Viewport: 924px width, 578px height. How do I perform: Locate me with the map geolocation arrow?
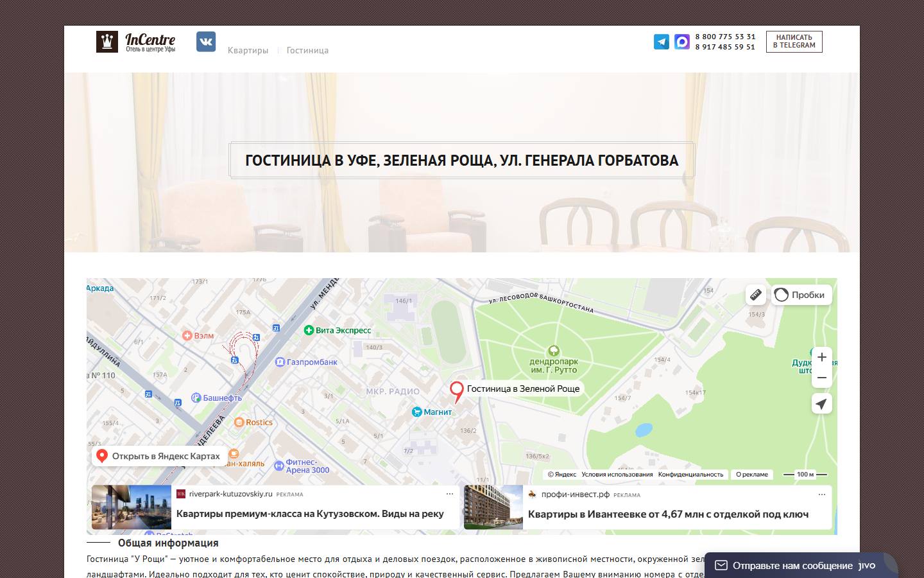point(822,403)
